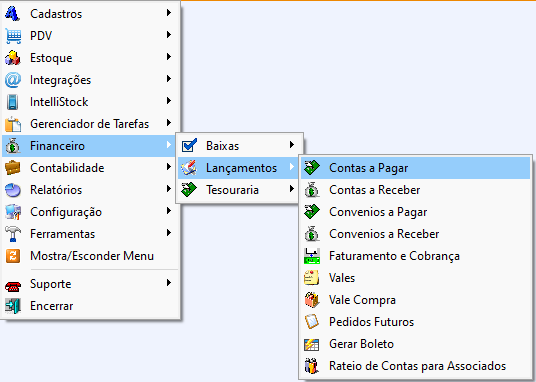The height and width of the screenshot is (382, 536).
Task: Expand the Lançamentos submenu arrow
Action: tap(292, 167)
